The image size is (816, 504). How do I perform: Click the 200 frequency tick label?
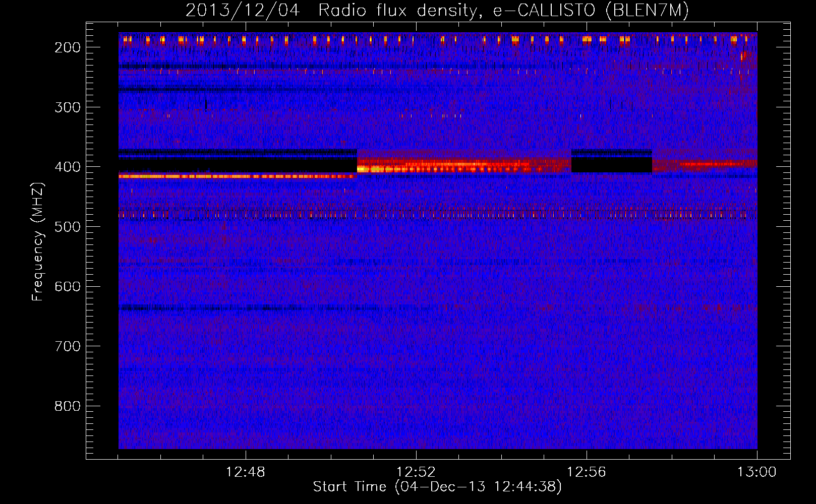68,47
